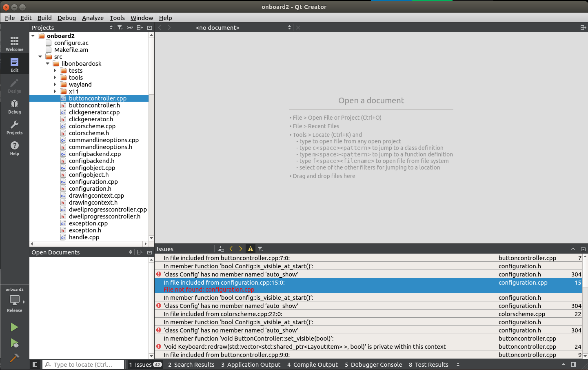Toggle Synchronize with Editor link icon

(130, 27)
